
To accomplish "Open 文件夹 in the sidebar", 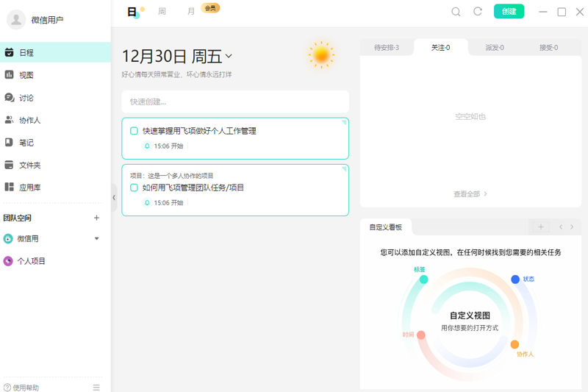I will (x=29, y=165).
